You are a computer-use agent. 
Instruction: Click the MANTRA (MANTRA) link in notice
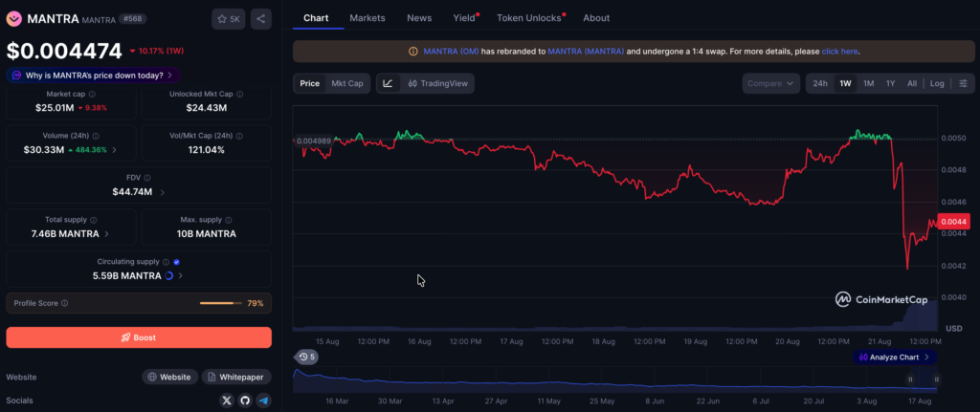pyautogui.click(x=586, y=52)
